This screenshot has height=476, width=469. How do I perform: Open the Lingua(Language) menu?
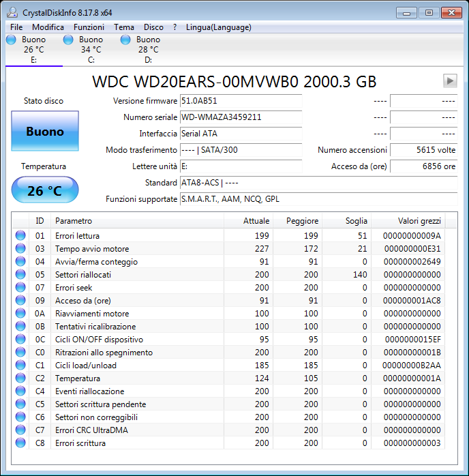coord(218,27)
